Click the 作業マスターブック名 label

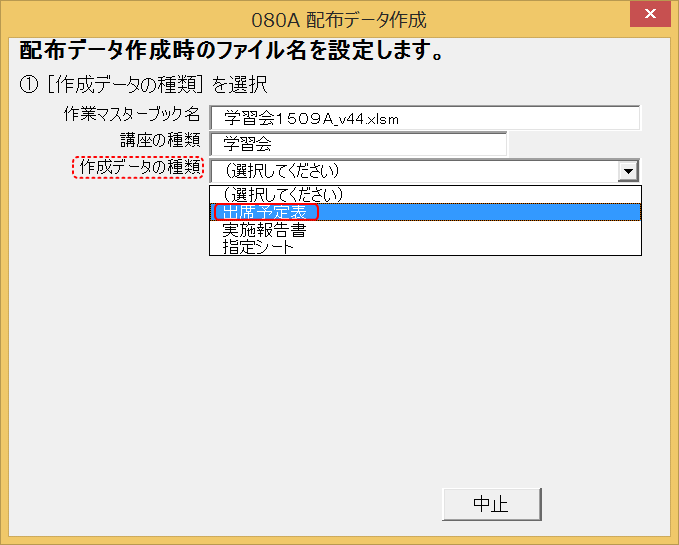click(x=132, y=114)
